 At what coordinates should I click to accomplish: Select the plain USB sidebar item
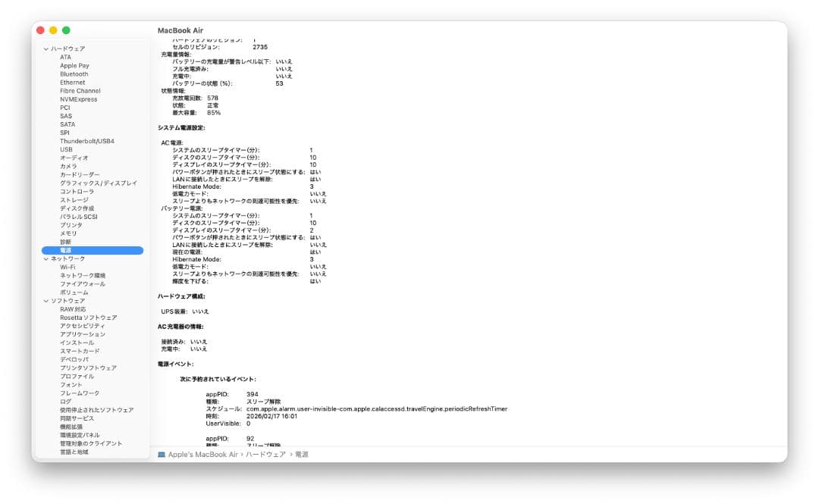coord(66,149)
